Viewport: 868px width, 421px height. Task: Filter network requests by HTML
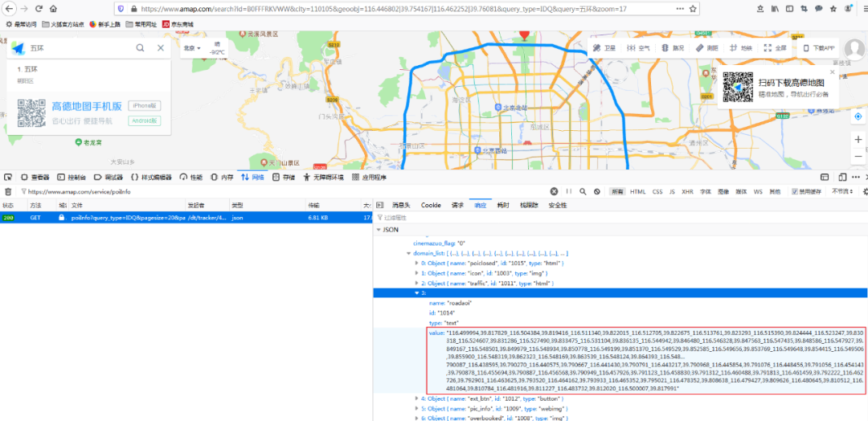pyautogui.click(x=637, y=192)
